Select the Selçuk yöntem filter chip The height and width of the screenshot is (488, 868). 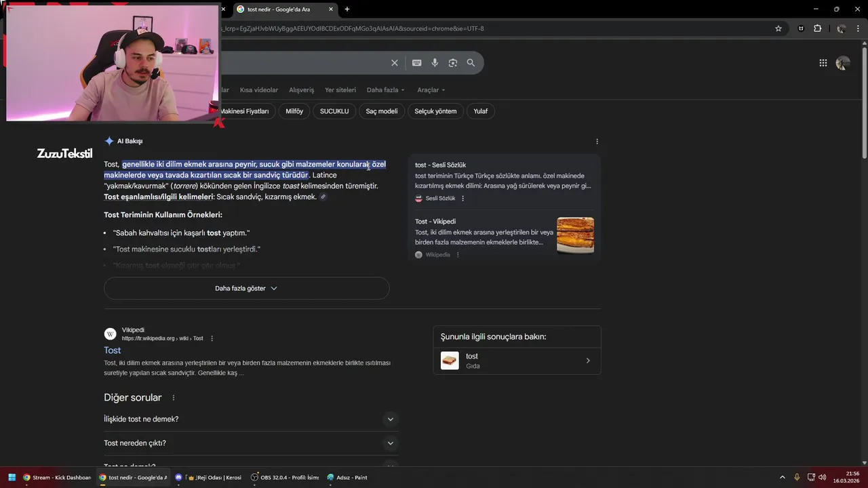pos(435,111)
